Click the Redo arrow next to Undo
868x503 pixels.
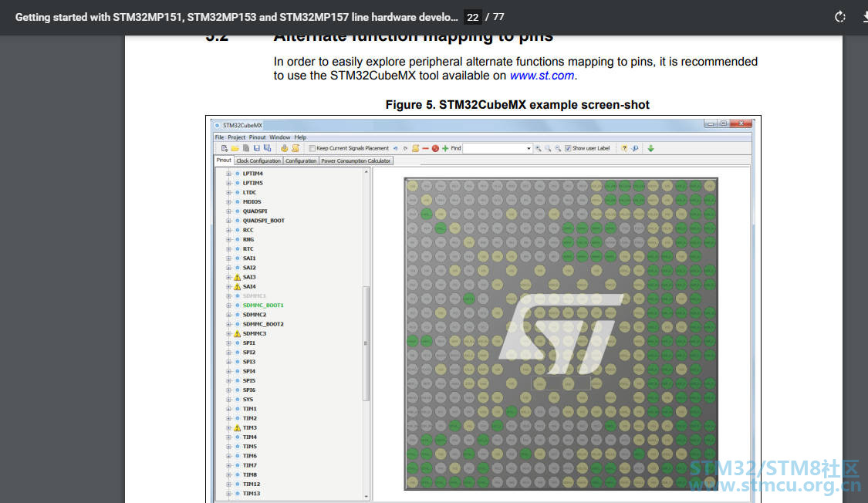coord(405,148)
